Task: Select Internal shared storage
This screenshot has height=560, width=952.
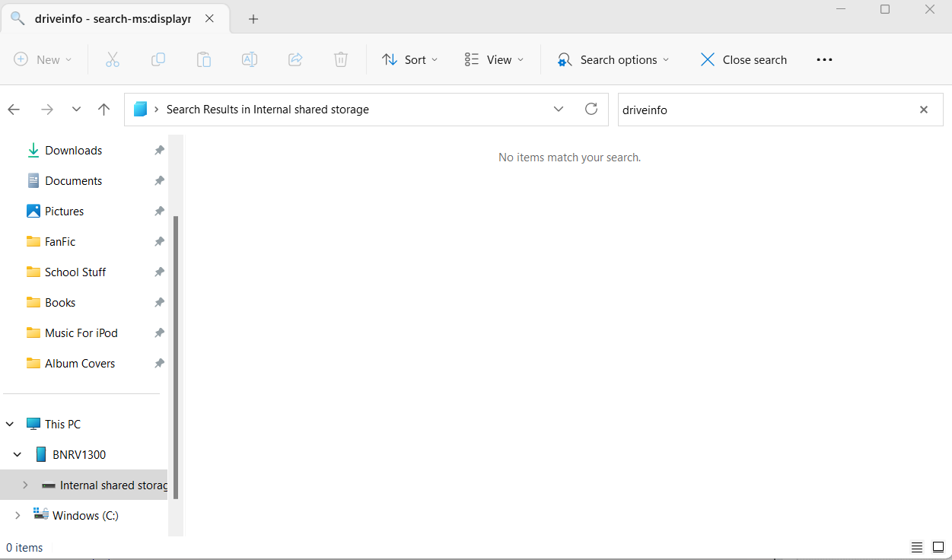Action: [x=113, y=485]
